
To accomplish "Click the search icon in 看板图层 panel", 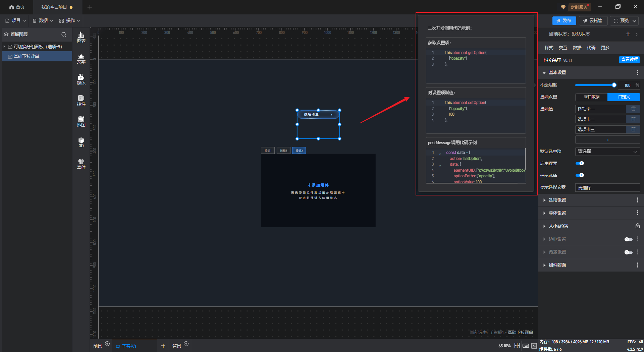I will click(x=63, y=35).
